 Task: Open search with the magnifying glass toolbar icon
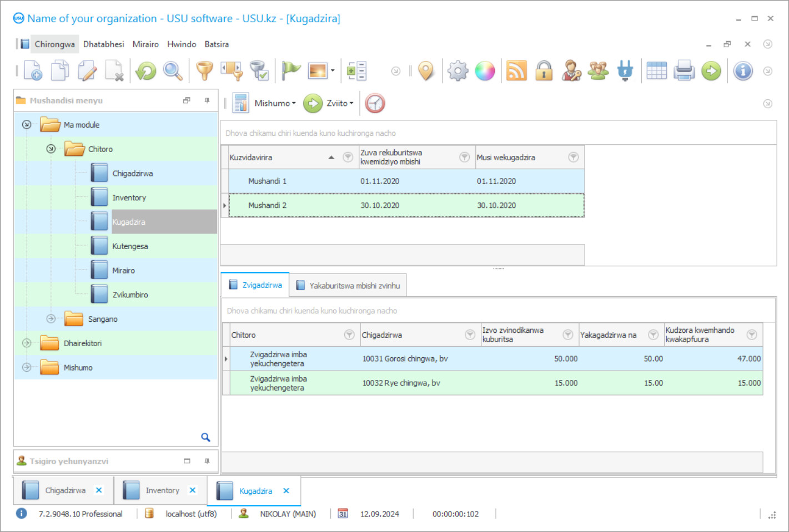coord(173,71)
